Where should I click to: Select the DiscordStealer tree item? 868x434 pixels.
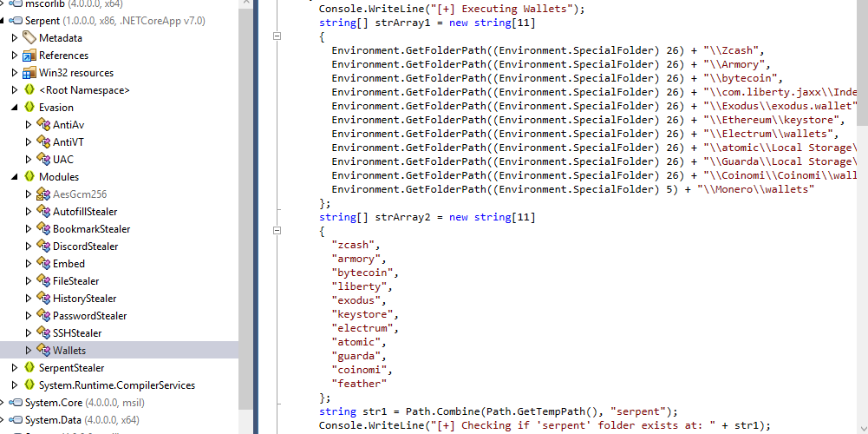pos(85,247)
